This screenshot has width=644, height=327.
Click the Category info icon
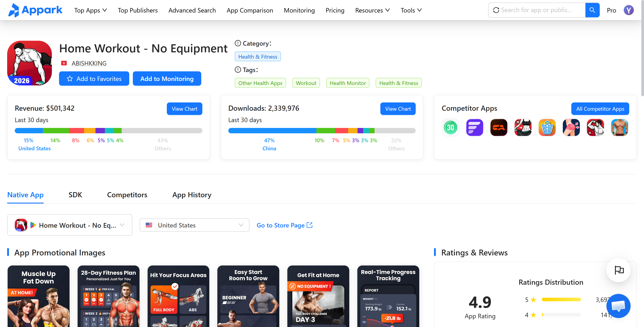tap(238, 43)
